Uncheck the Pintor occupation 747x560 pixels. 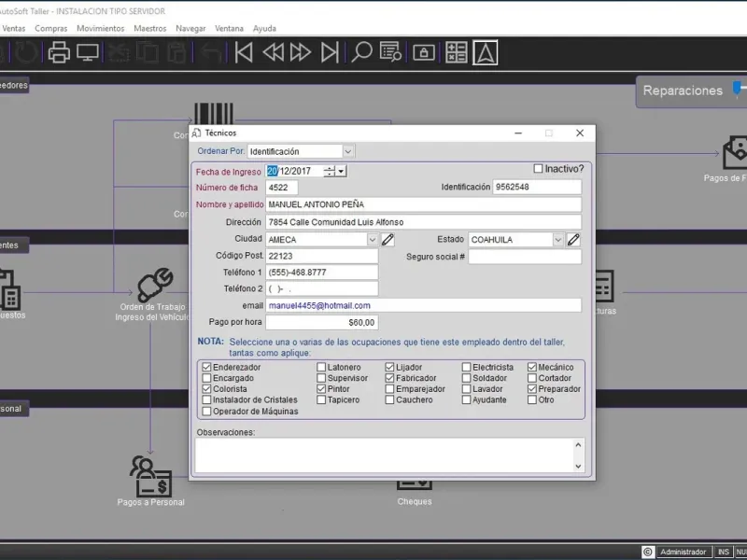click(321, 389)
